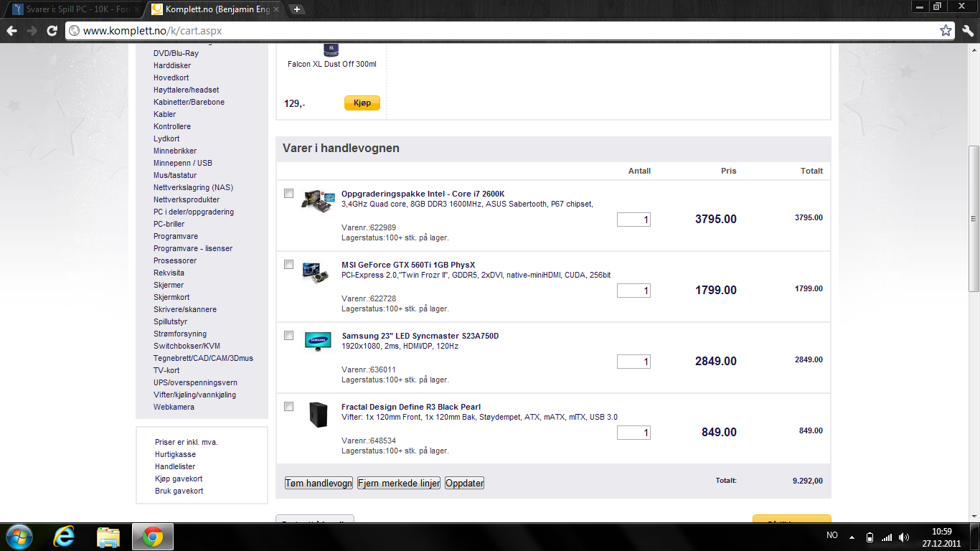980x551 pixels.
Task: Tick the checkbox for MSI GeForce GTX 560Ti
Action: click(x=288, y=265)
